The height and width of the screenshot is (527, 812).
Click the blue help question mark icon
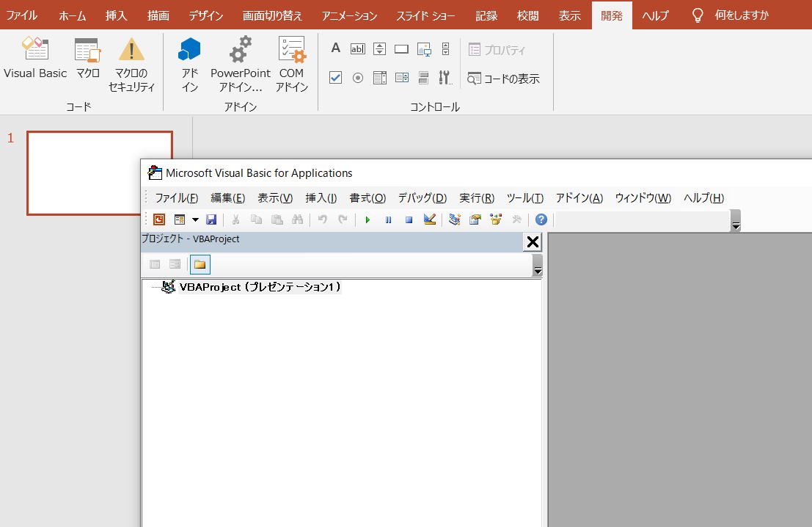(541, 219)
